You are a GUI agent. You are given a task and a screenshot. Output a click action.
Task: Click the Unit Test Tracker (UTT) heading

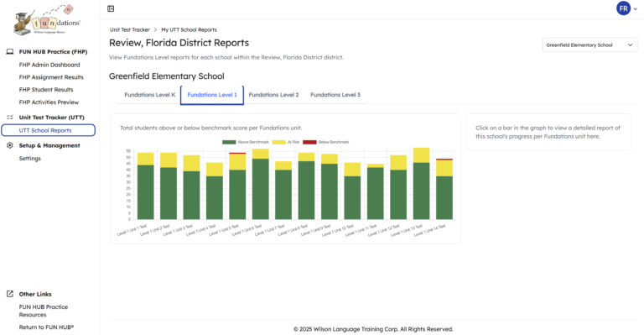51,118
